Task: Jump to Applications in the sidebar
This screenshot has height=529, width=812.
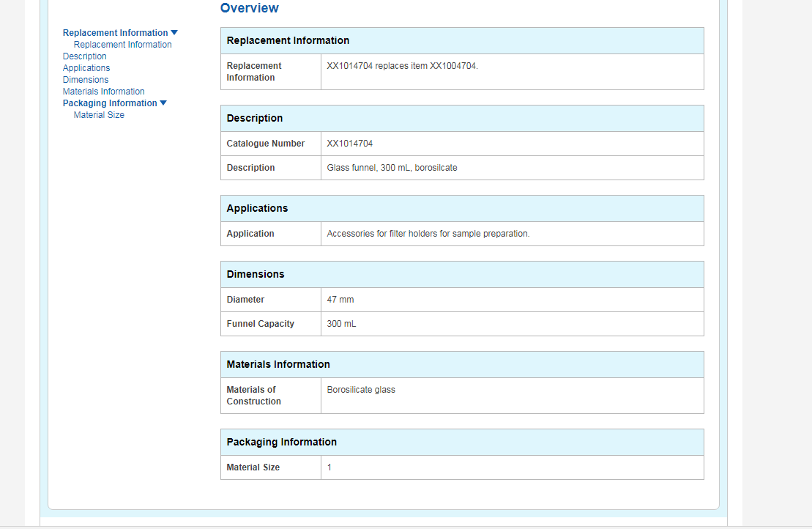Action: 86,68
